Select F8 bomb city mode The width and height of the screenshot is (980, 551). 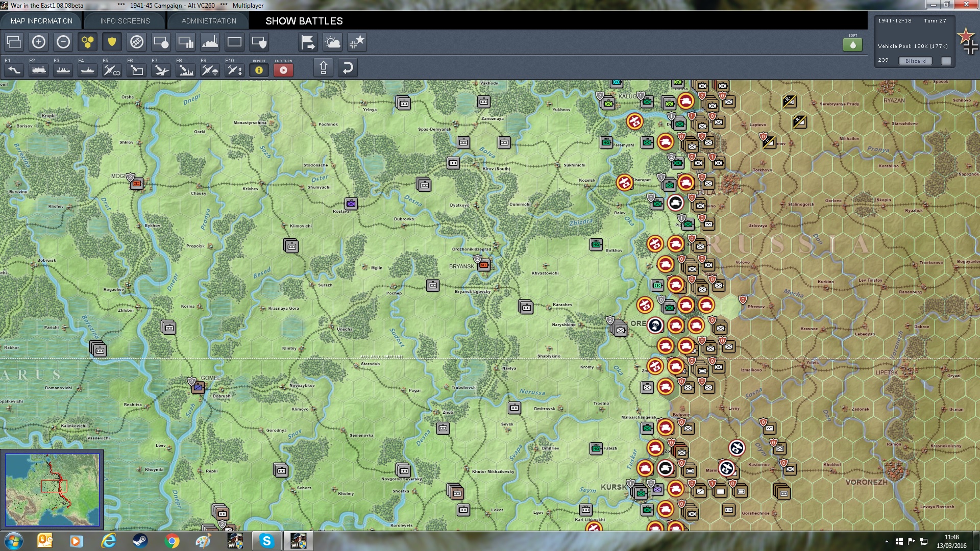(186, 70)
